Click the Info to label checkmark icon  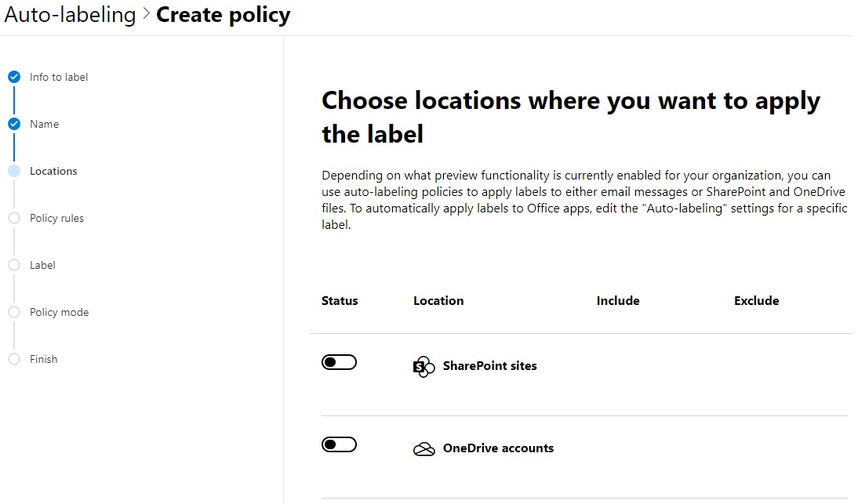[14, 77]
